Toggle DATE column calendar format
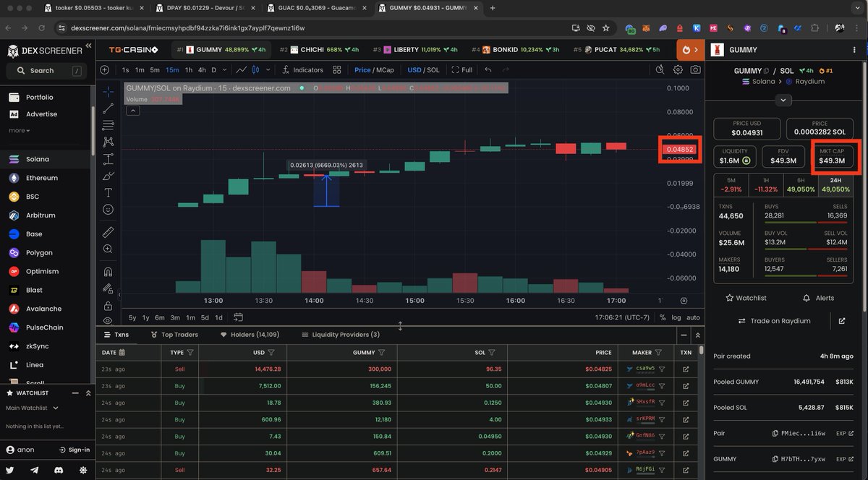868x480 pixels. click(x=122, y=353)
